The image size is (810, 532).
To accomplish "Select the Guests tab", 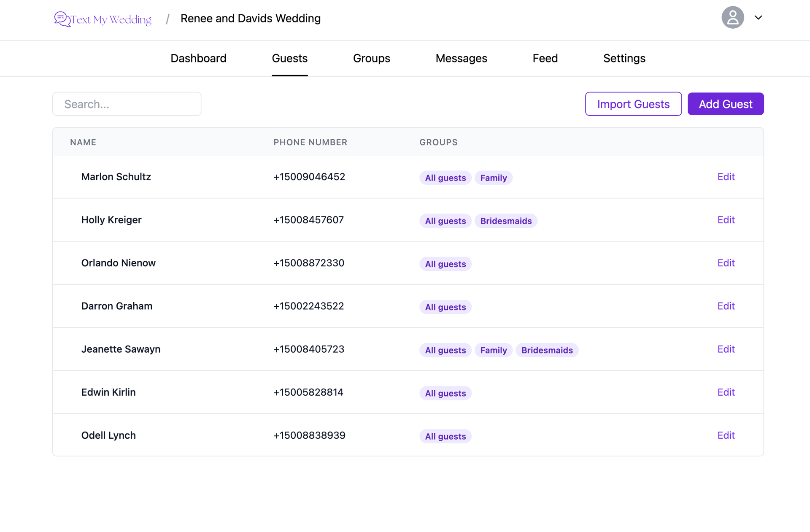I will (289, 58).
